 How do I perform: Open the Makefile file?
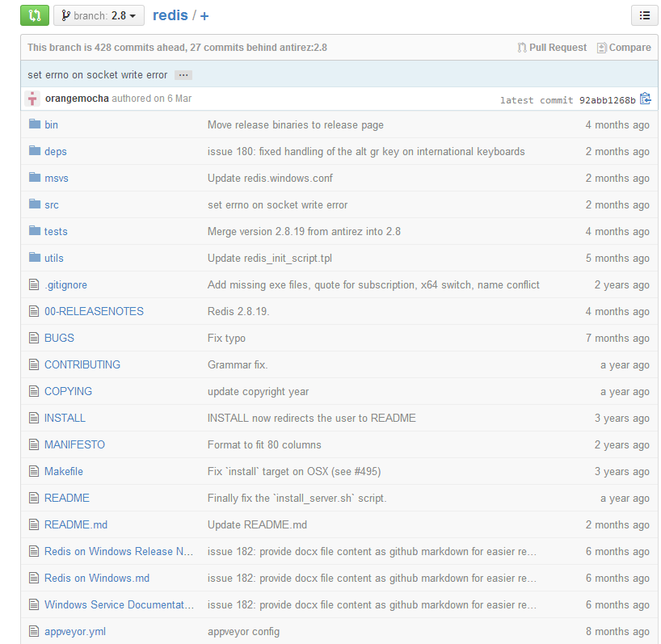(64, 471)
